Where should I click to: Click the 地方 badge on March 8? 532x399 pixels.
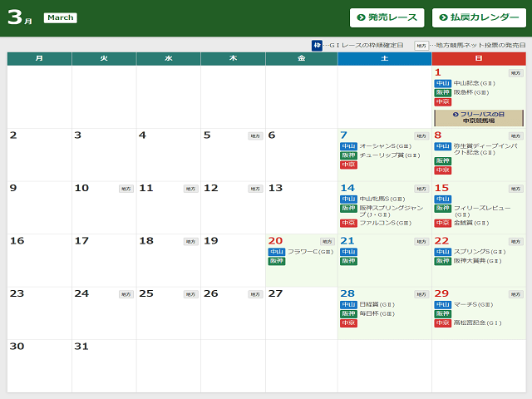point(515,136)
